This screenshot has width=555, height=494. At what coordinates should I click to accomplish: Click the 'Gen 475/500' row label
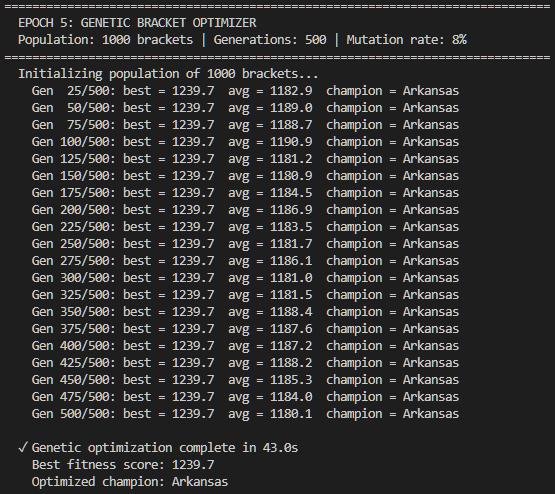tap(74, 397)
